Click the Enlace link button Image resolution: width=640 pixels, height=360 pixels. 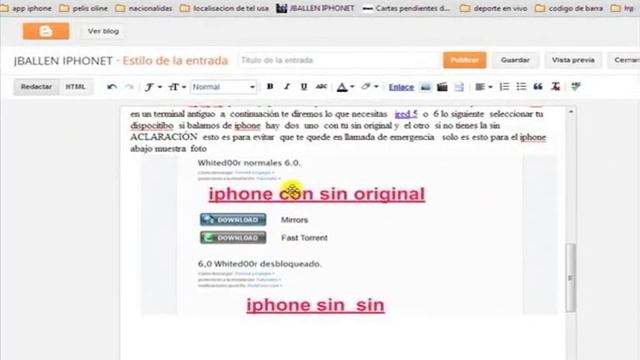(401, 87)
